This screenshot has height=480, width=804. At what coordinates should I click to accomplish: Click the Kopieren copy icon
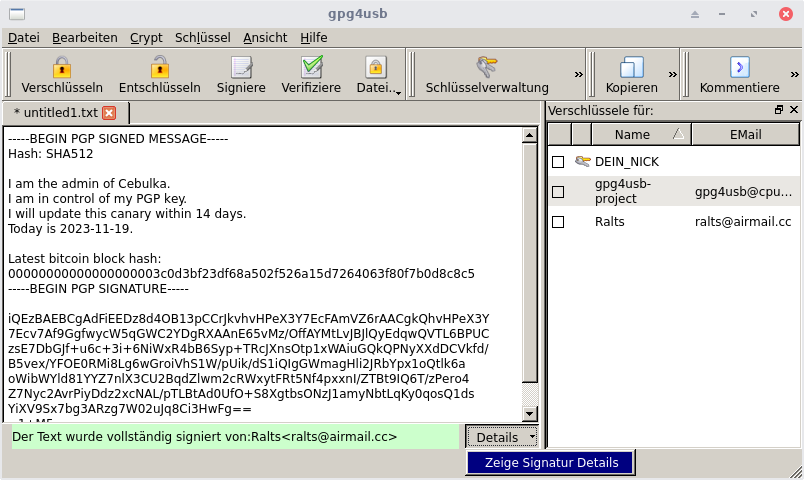[632, 67]
